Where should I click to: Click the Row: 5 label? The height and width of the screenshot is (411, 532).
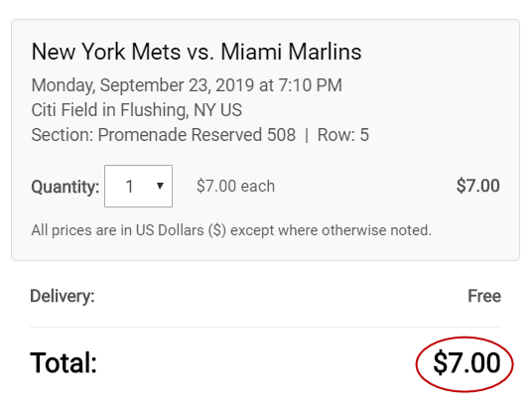(x=343, y=135)
